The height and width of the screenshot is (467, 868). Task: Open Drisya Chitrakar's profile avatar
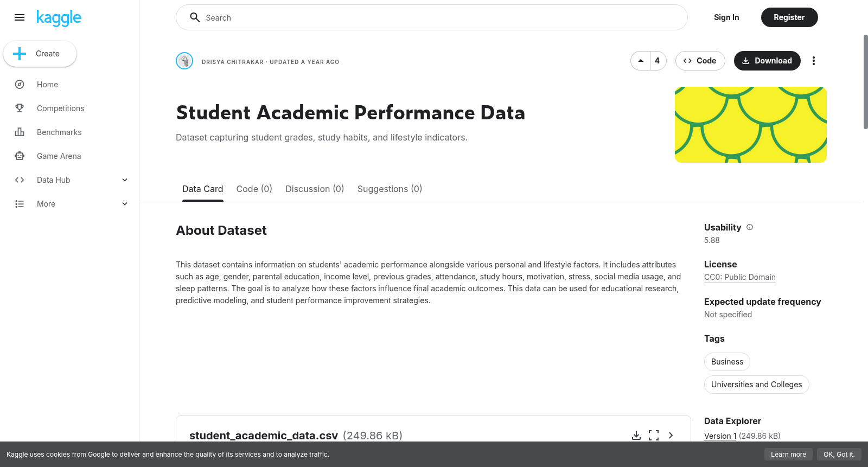point(184,61)
